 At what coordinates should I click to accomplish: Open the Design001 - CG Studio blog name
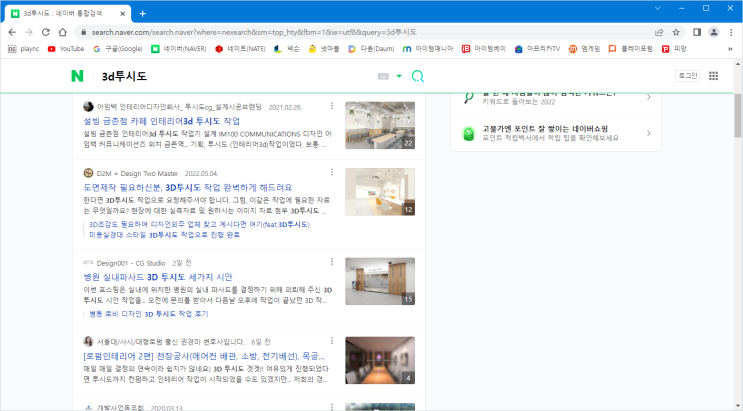[x=131, y=263]
